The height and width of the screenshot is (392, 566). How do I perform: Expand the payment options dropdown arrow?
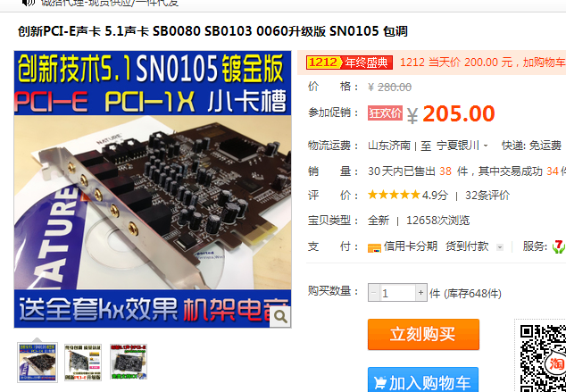500,247
